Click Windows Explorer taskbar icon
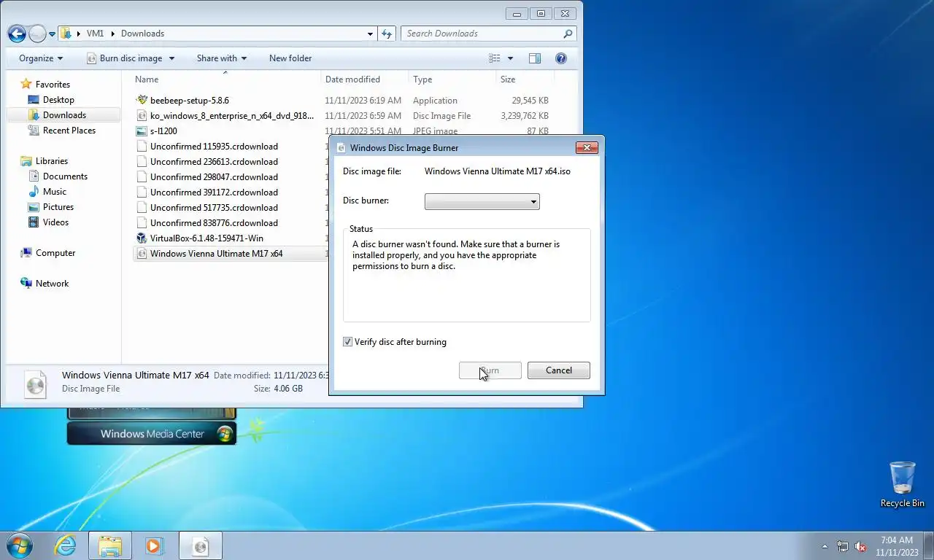The image size is (934, 560). pos(110,545)
